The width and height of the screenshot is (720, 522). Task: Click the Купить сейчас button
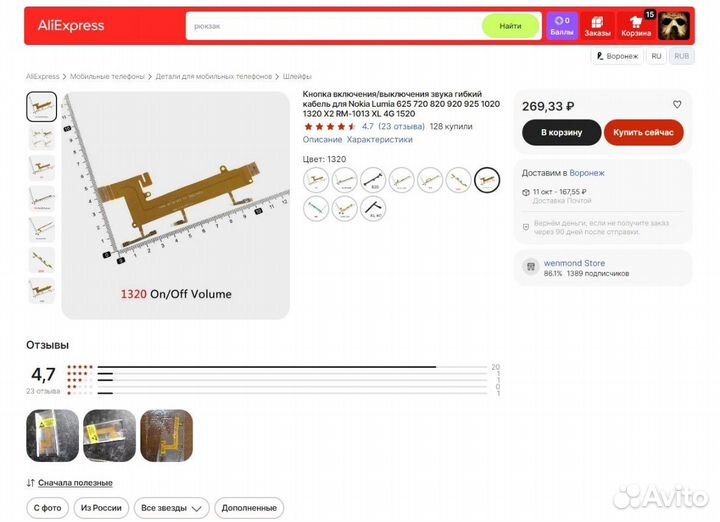point(643,132)
